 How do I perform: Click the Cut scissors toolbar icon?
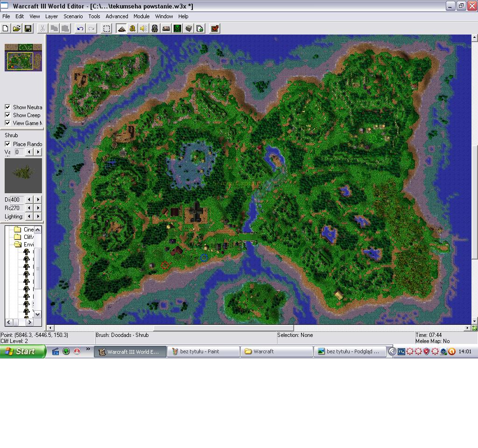(x=42, y=28)
